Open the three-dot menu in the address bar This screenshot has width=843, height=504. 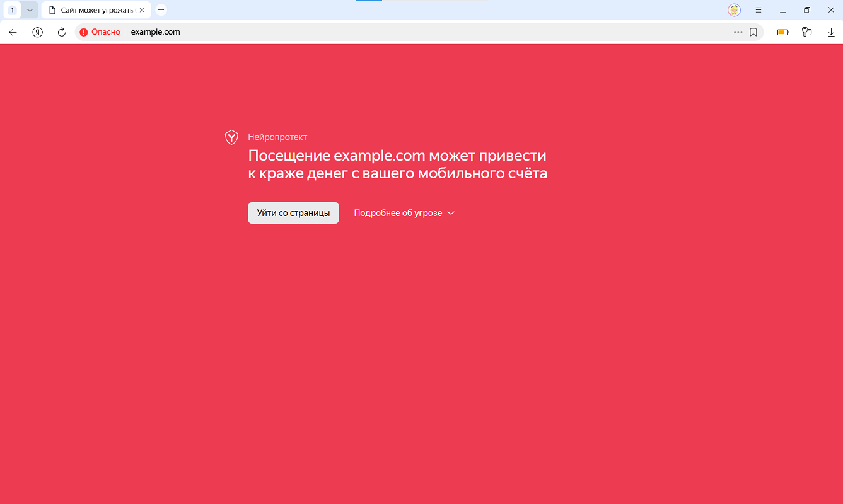738,32
